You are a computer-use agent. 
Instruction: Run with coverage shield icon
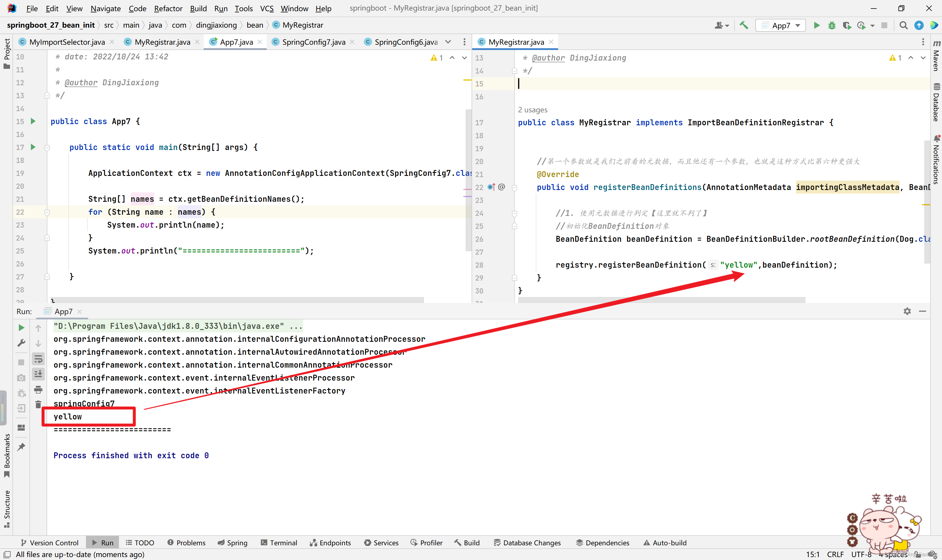pyautogui.click(x=847, y=25)
